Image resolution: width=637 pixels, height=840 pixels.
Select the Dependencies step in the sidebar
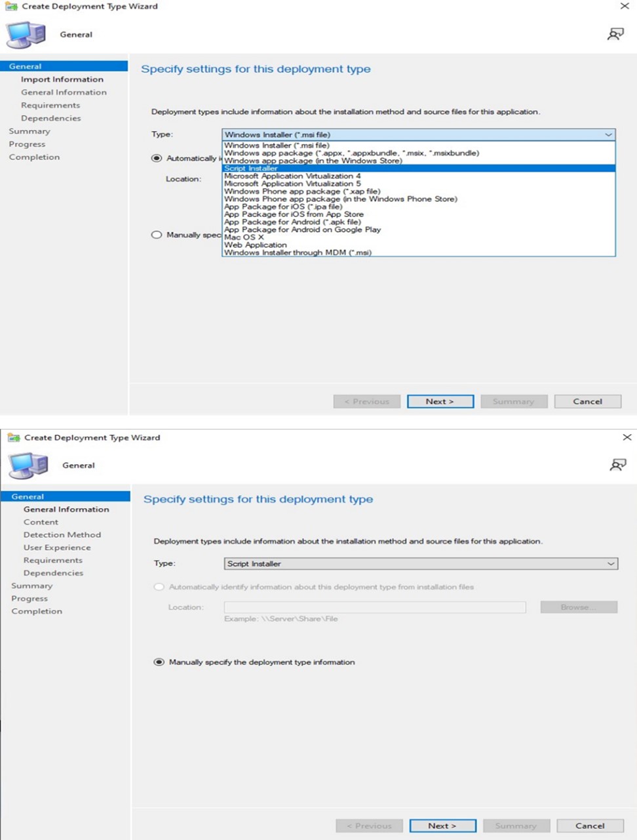pyautogui.click(x=53, y=572)
